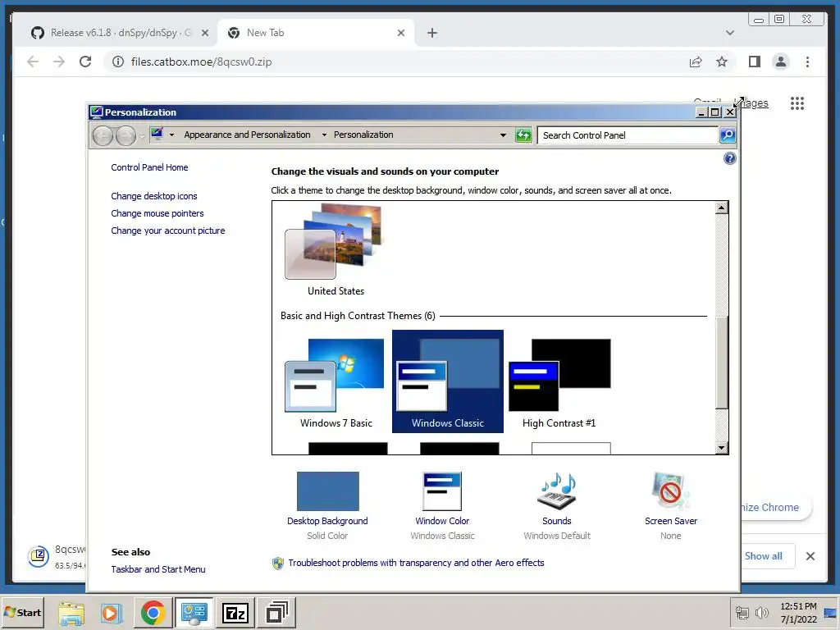
Task: Expand Appearance and Personalization breadcrumb arrow
Action: (x=323, y=135)
